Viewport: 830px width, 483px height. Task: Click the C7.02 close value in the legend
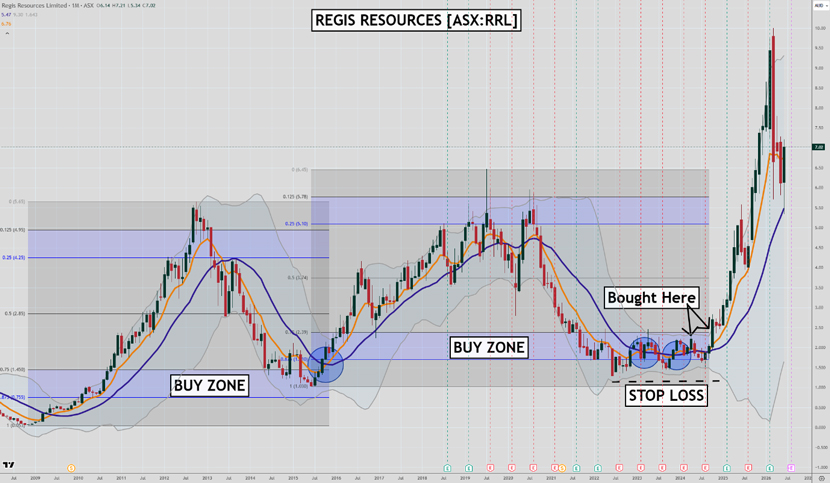tap(149, 6)
